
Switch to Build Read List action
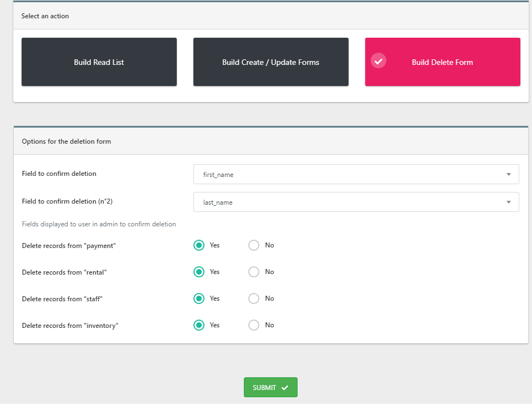point(99,62)
